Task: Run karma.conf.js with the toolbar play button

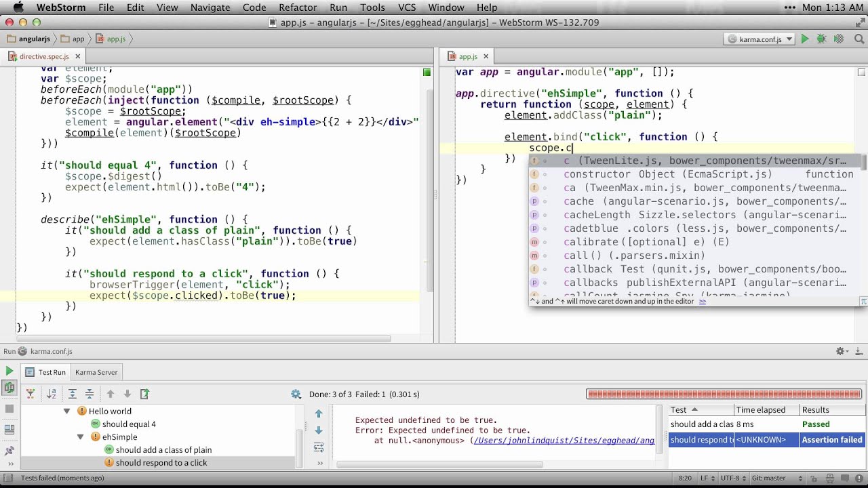Action: 805,39
